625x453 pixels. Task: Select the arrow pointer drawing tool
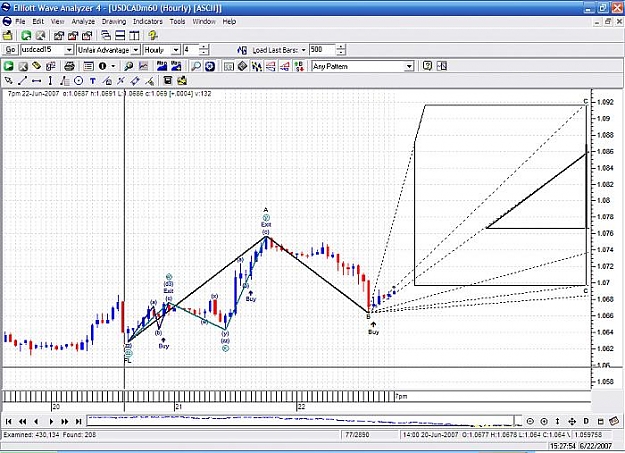tap(8, 81)
